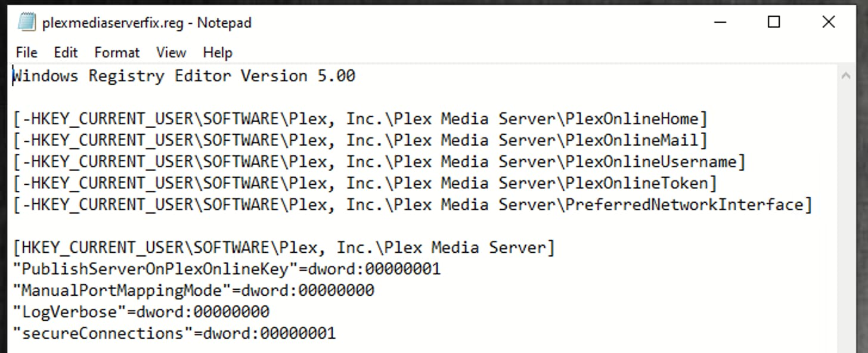Open the File menu
The width and height of the screenshot is (868, 353).
[x=27, y=52]
